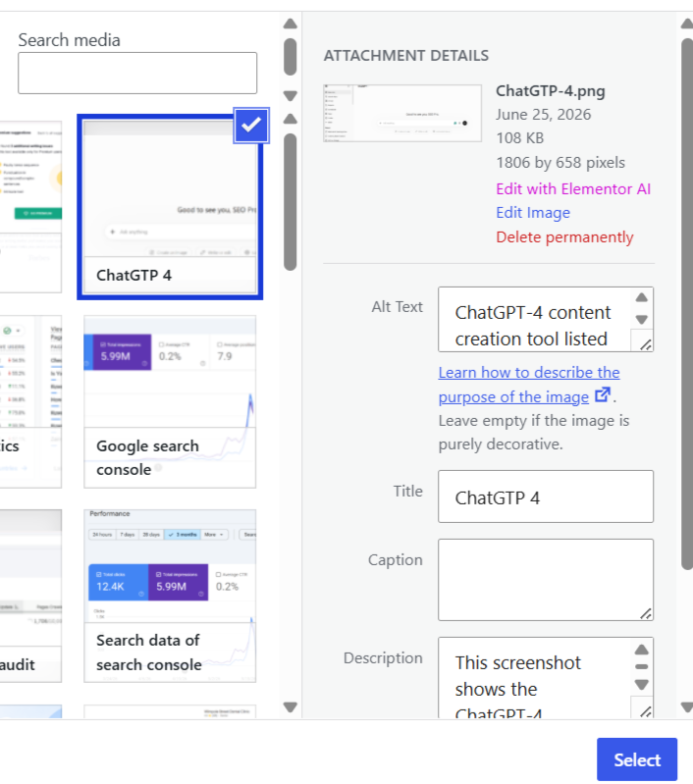The width and height of the screenshot is (693, 784).
Task: Click the Title input field
Action: click(546, 497)
